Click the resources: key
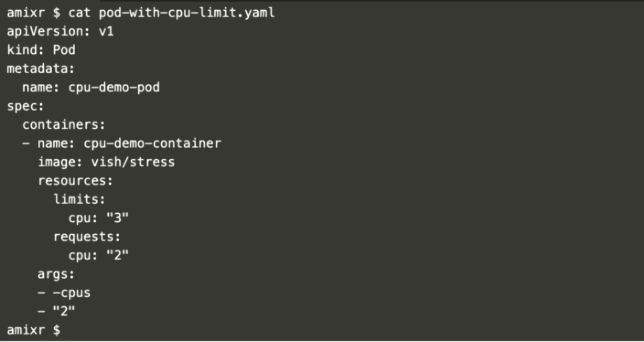 point(75,181)
